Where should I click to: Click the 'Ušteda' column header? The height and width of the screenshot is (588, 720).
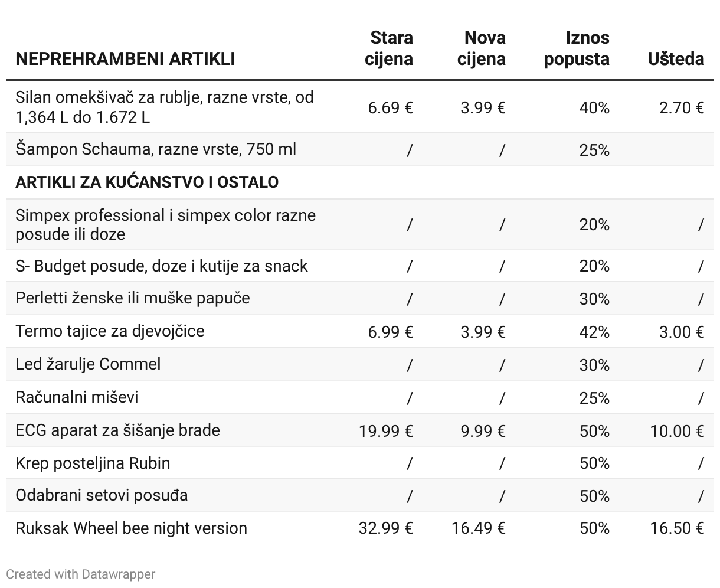pos(676,59)
